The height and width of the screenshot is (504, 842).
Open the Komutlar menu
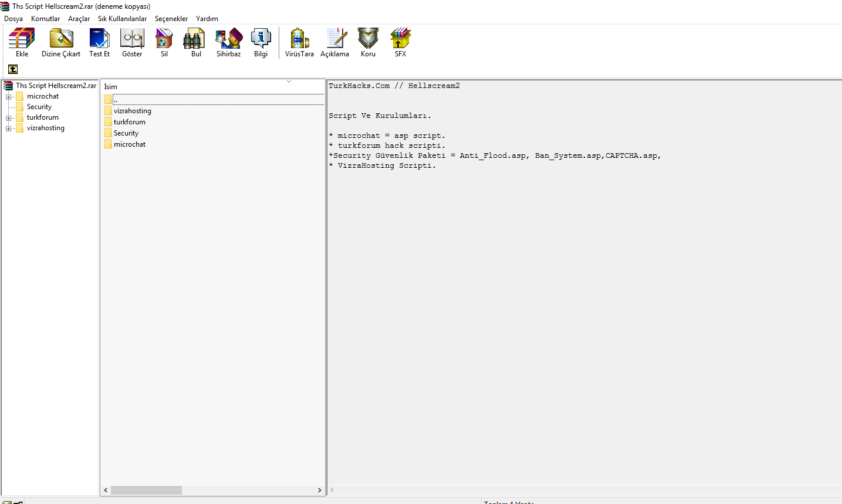pyautogui.click(x=45, y=19)
